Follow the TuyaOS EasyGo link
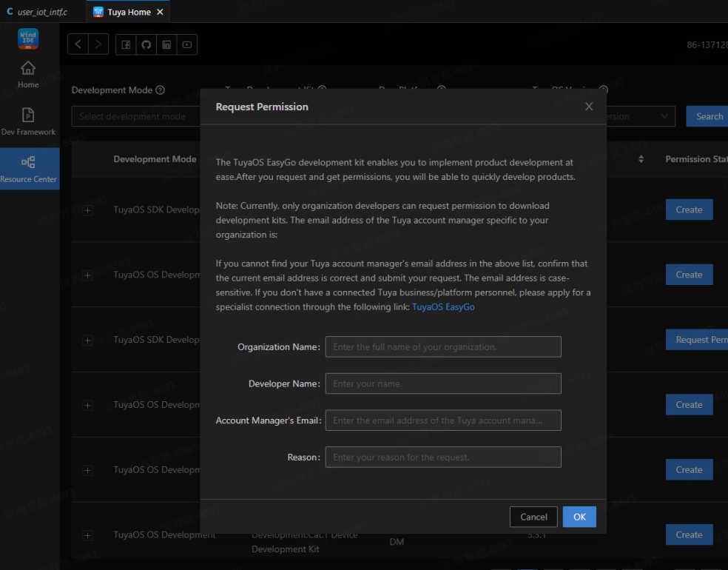The width and height of the screenshot is (728, 570). pyautogui.click(x=443, y=306)
